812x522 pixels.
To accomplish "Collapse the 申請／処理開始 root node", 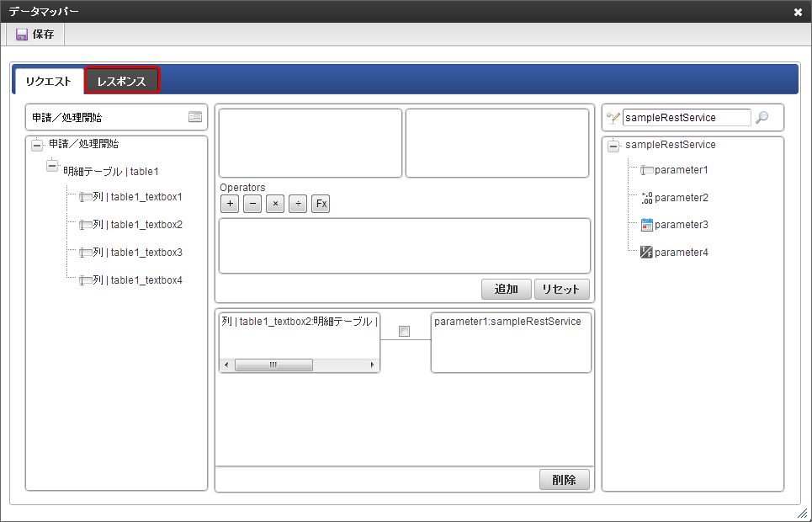I will (37, 146).
